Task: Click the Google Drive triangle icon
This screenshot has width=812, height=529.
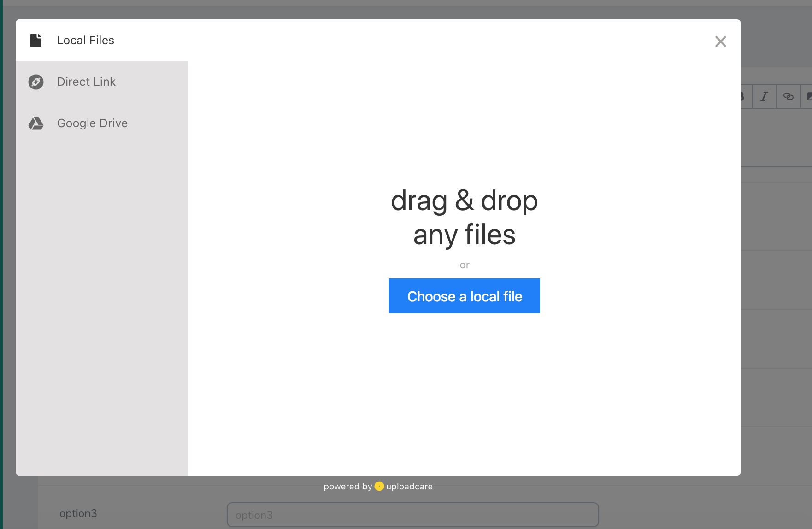Action: [36, 123]
